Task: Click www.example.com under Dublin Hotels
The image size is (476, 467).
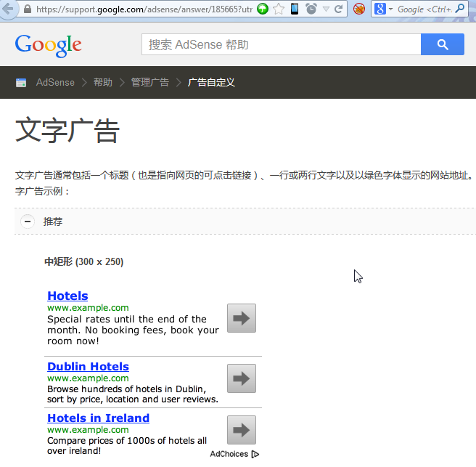Action: point(88,378)
